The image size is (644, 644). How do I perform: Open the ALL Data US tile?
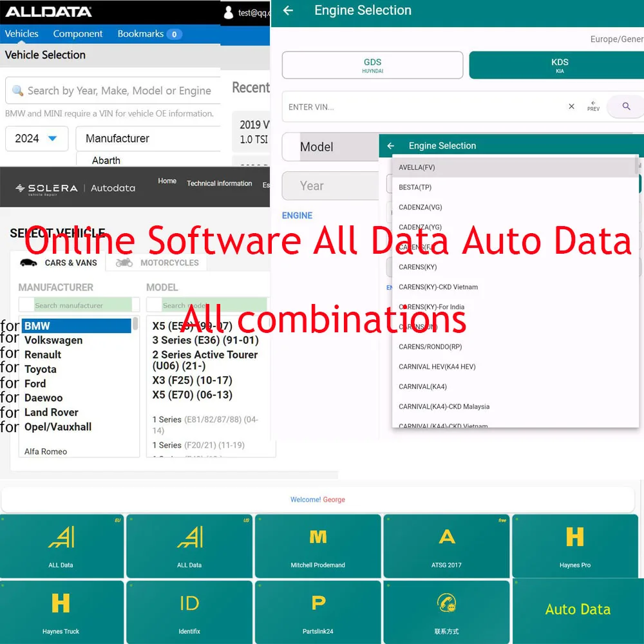pos(189,546)
